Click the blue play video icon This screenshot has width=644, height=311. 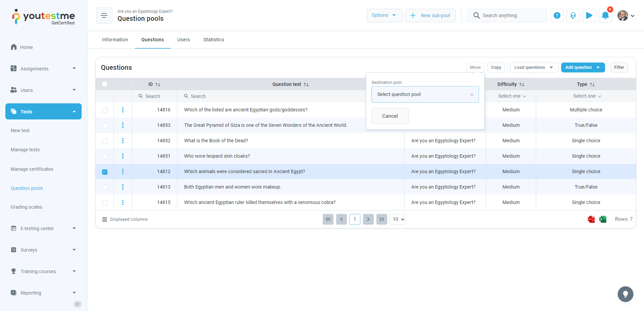pos(589,15)
